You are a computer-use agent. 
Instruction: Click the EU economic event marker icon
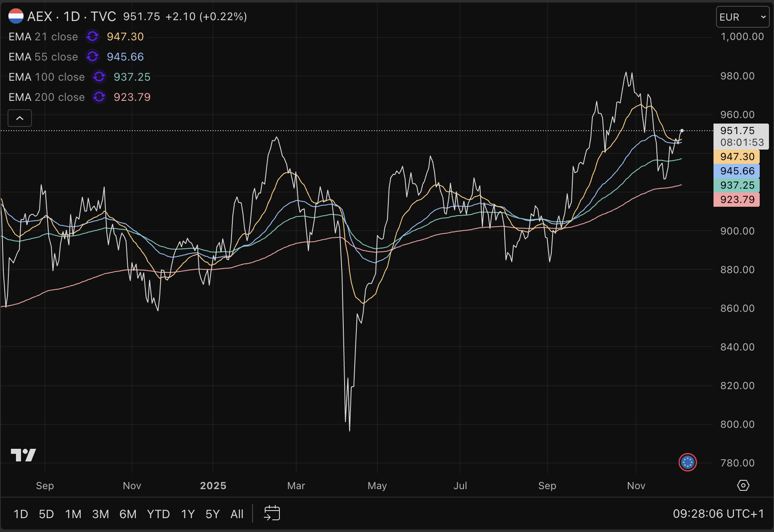click(x=687, y=463)
